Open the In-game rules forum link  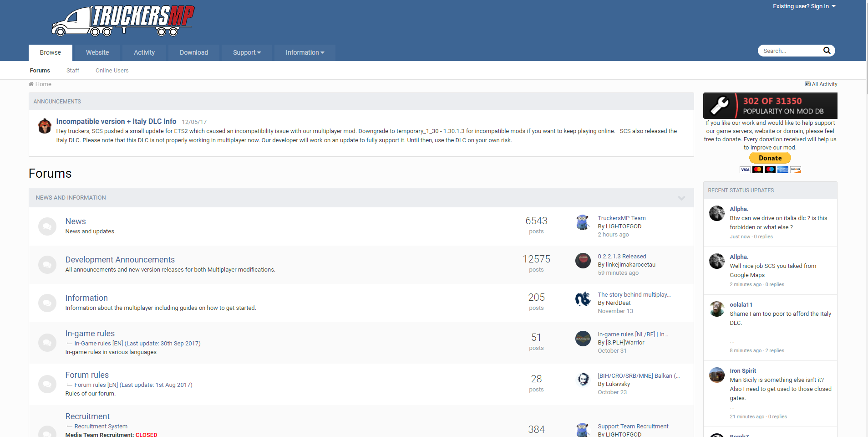[90, 334]
